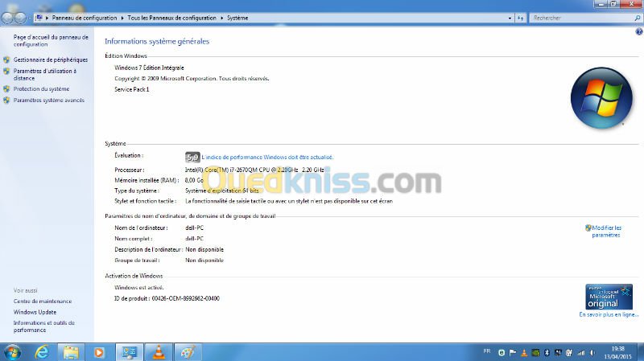This screenshot has height=361, width=644.
Task: Expand arrow before Panneau de configuration breadcrumb
Action: click(x=47, y=18)
